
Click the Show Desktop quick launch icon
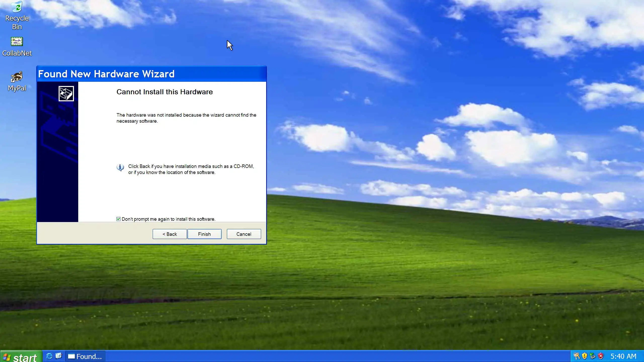pyautogui.click(x=59, y=356)
